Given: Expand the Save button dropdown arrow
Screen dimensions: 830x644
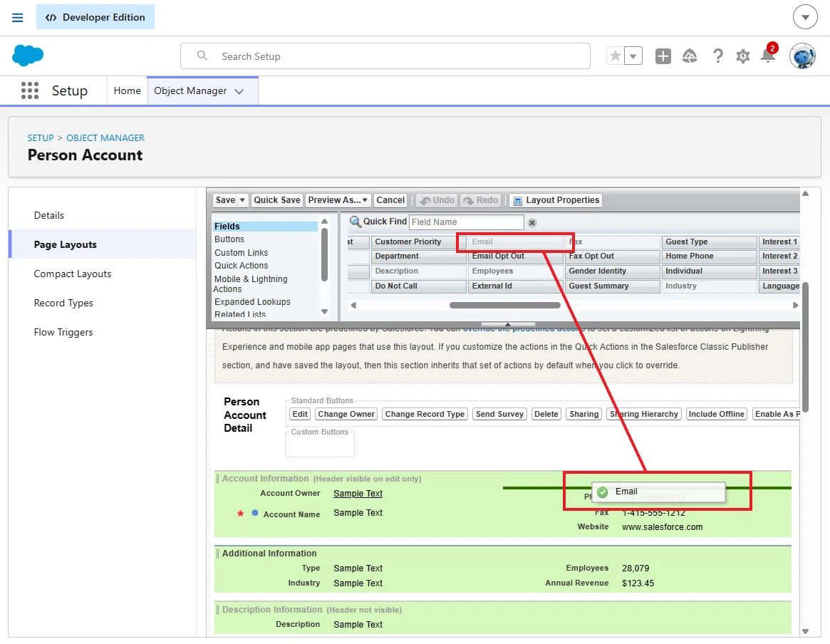Looking at the screenshot, I should click(242, 200).
